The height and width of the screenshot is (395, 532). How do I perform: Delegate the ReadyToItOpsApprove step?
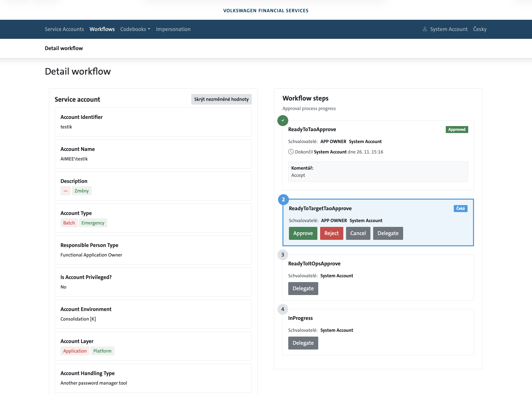click(x=303, y=288)
